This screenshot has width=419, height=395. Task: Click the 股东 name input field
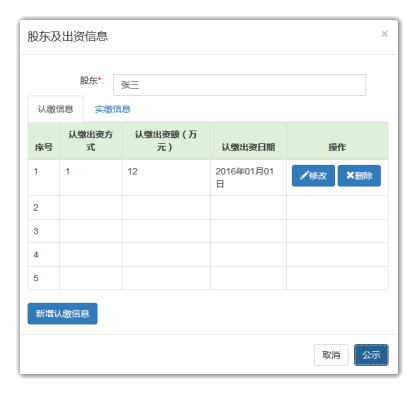239,85
